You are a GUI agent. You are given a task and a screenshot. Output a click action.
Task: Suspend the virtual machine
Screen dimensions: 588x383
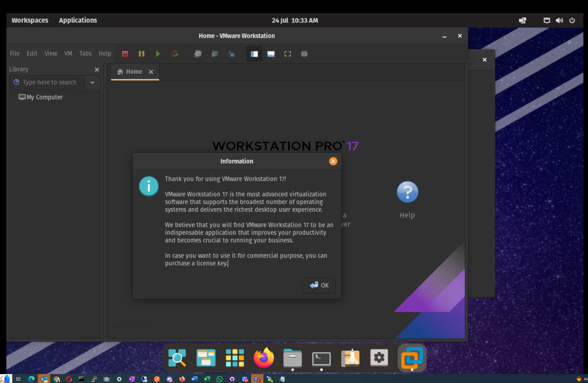tap(141, 54)
